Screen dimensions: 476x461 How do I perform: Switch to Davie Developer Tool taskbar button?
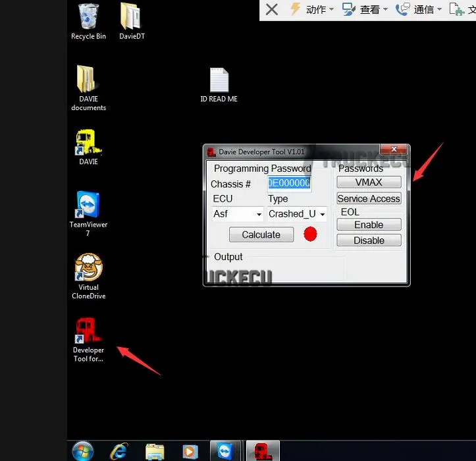pyautogui.click(x=263, y=450)
